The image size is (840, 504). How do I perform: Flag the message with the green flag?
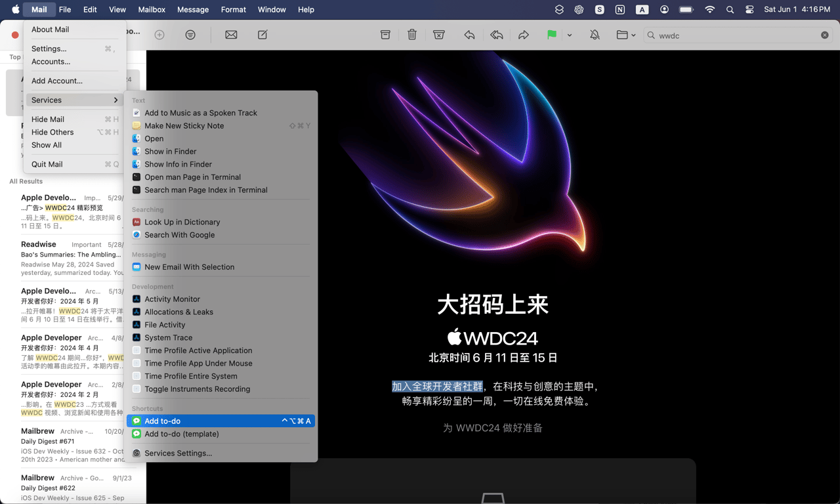551,35
